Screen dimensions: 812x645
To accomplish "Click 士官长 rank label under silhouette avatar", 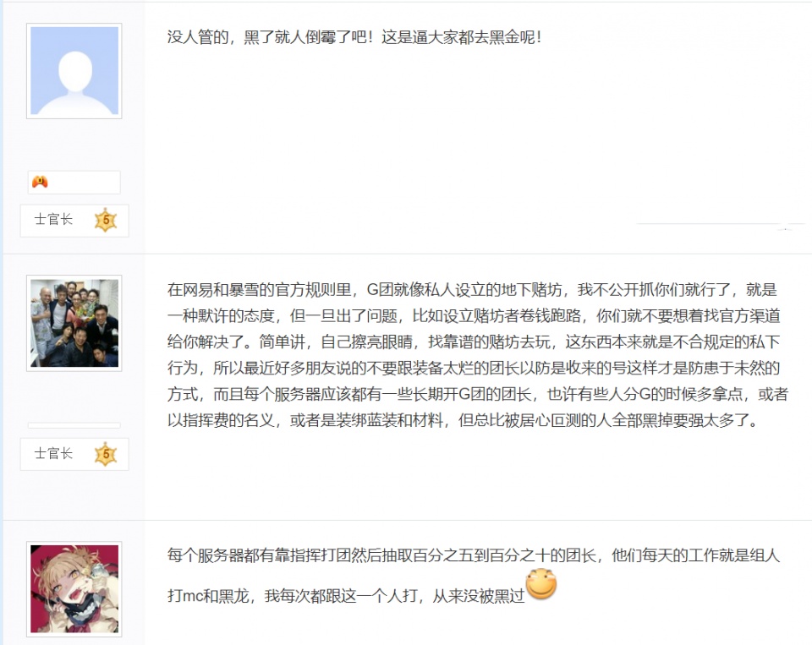I will pos(53,220).
